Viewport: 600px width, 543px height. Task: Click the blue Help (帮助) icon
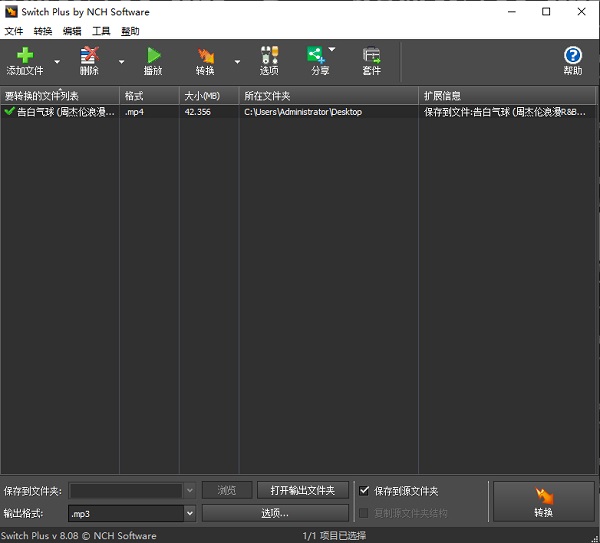pos(573,55)
